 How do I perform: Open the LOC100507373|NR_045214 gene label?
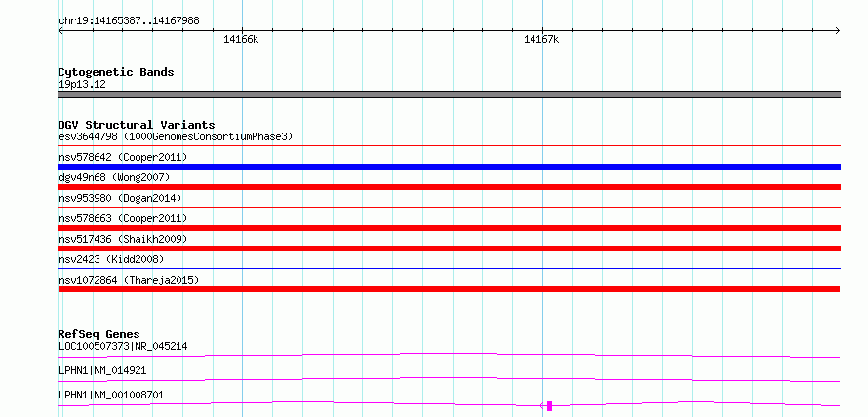tap(123, 346)
